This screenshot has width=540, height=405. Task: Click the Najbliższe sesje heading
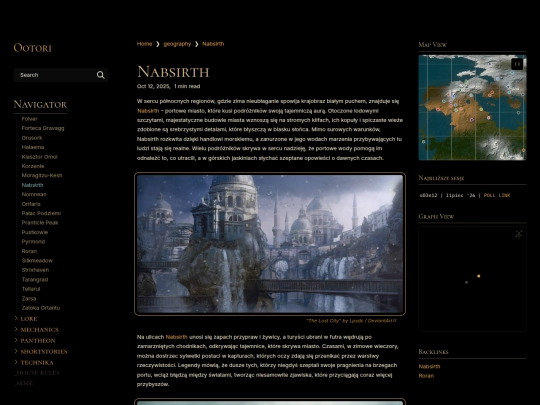441,178
